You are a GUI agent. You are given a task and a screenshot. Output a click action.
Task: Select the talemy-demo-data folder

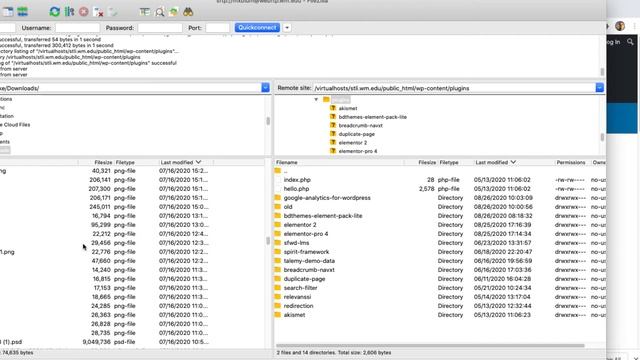440,261
